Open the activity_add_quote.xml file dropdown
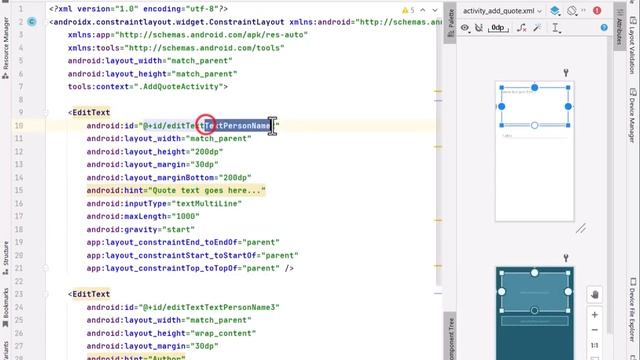The height and width of the screenshot is (360, 640). [x=502, y=11]
